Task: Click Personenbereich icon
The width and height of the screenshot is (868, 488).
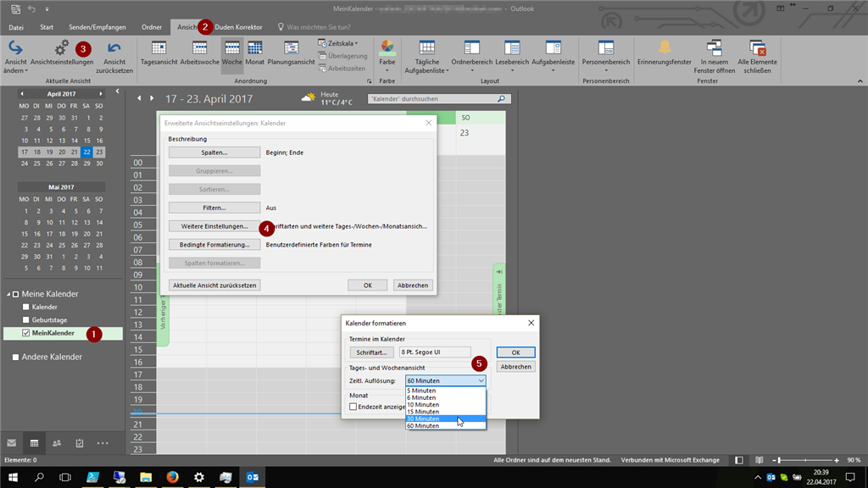Action: (605, 48)
